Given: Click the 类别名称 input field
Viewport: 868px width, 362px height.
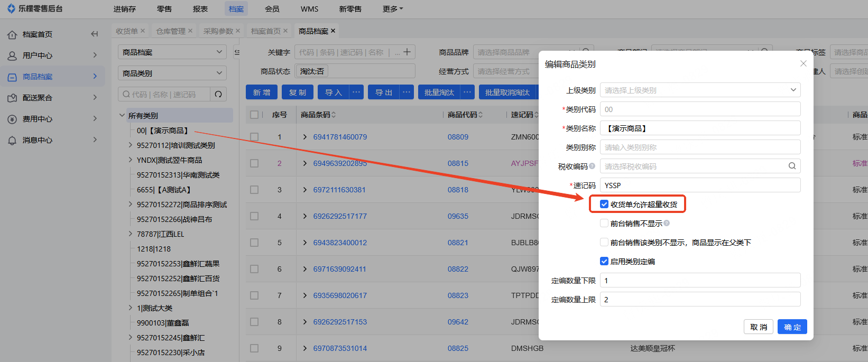Looking at the screenshot, I should (700, 128).
